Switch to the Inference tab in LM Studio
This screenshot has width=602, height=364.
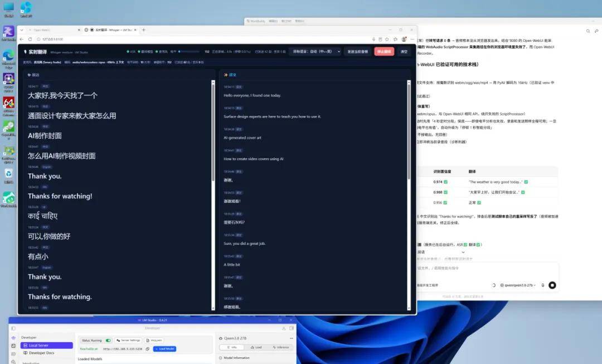pos(280,347)
